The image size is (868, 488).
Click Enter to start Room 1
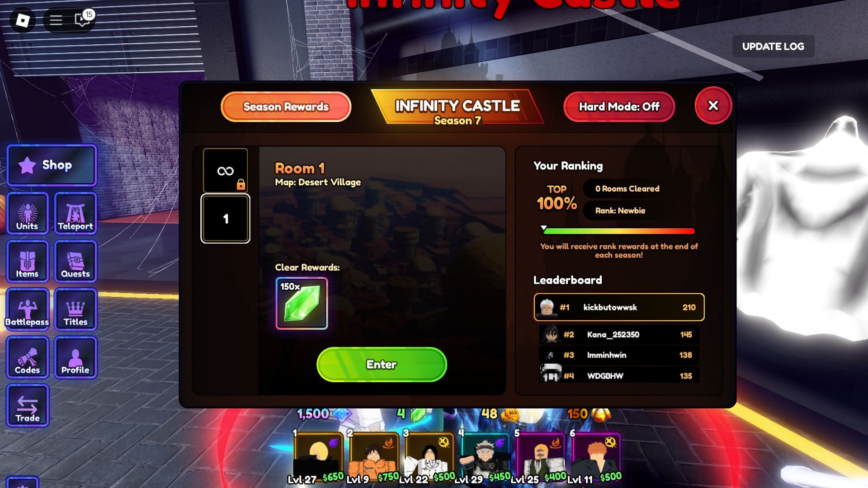(381, 364)
